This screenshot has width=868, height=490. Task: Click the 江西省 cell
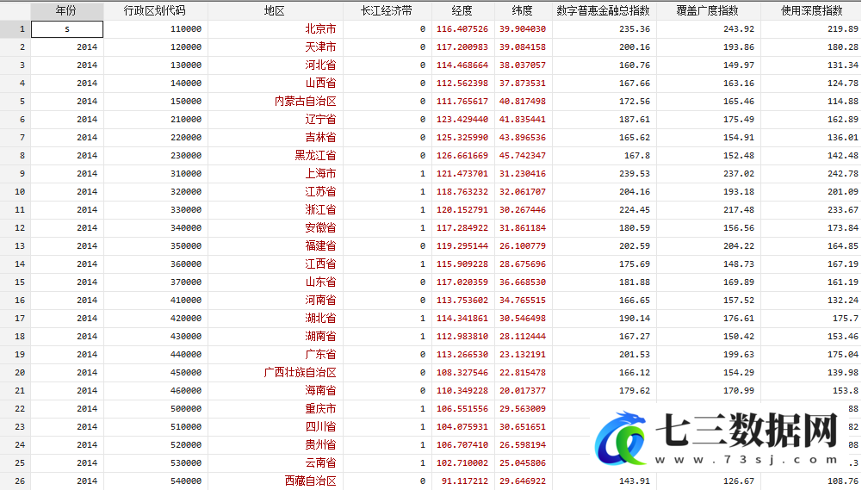pyautogui.click(x=276, y=264)
